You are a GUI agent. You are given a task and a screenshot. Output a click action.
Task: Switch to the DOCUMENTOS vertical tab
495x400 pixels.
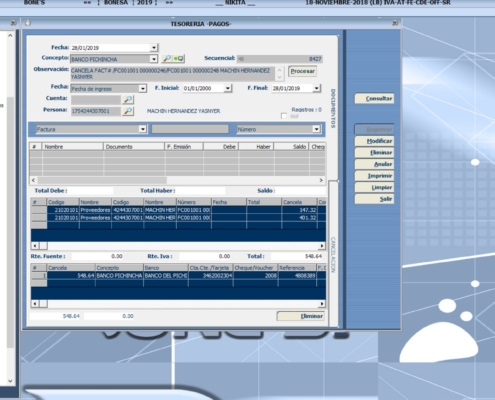click(333, 108)
